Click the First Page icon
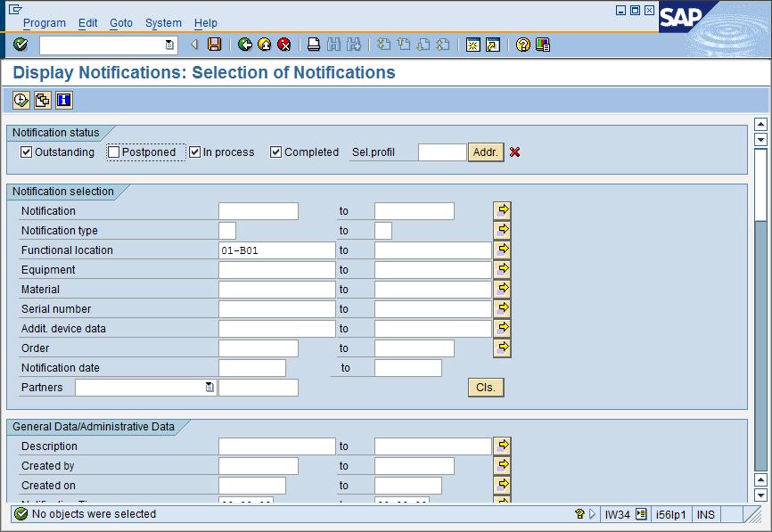This screenshot has height=532, width=772. 383,45
